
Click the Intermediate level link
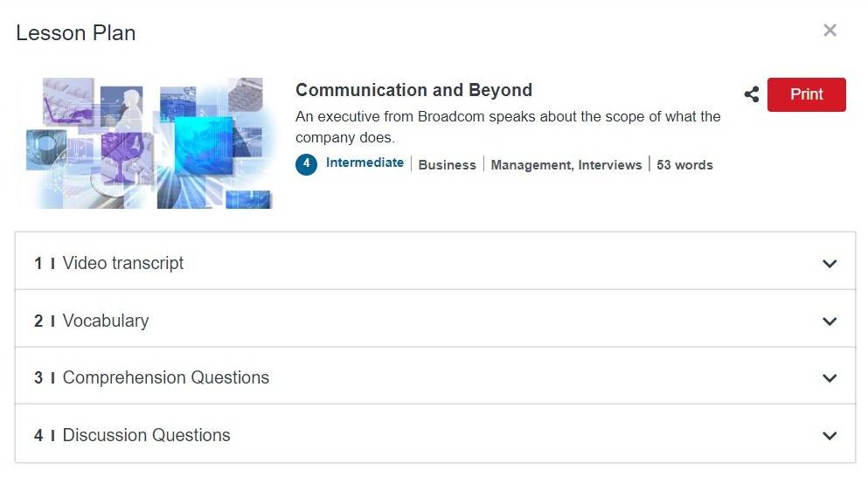tap(365, 162)
